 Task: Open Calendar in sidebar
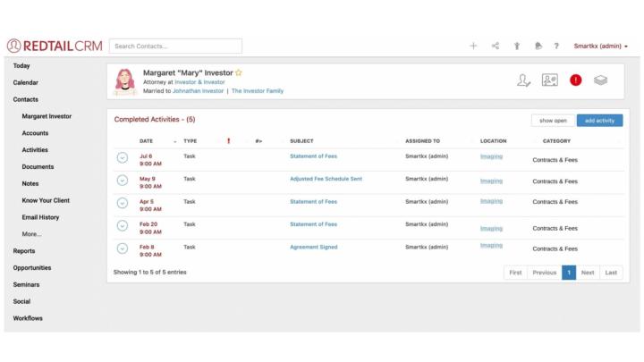(25, 82)
